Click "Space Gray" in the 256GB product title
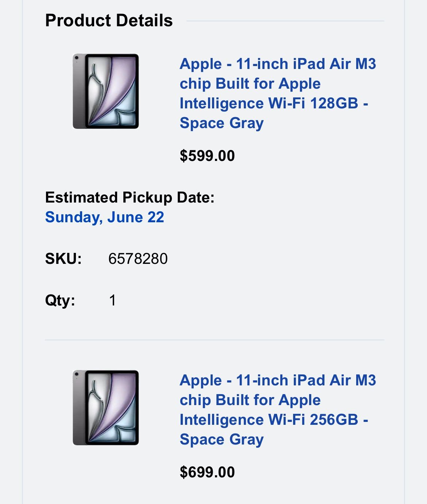This screenshot has height=504, width=427. [222, 440]
